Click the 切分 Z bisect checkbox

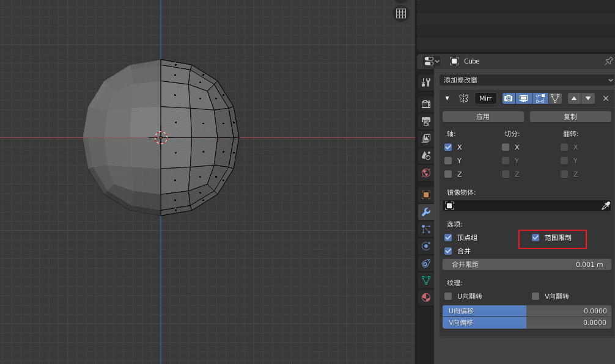(506, 174)
